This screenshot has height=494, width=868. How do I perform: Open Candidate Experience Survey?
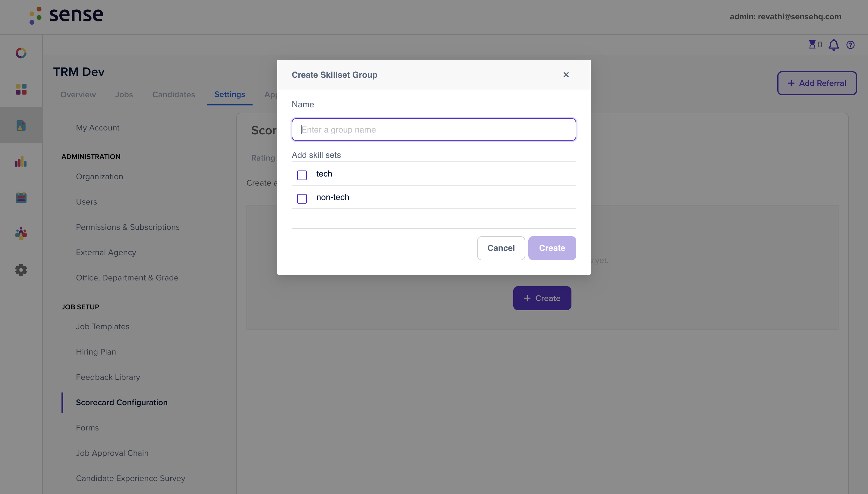[131, 478]
